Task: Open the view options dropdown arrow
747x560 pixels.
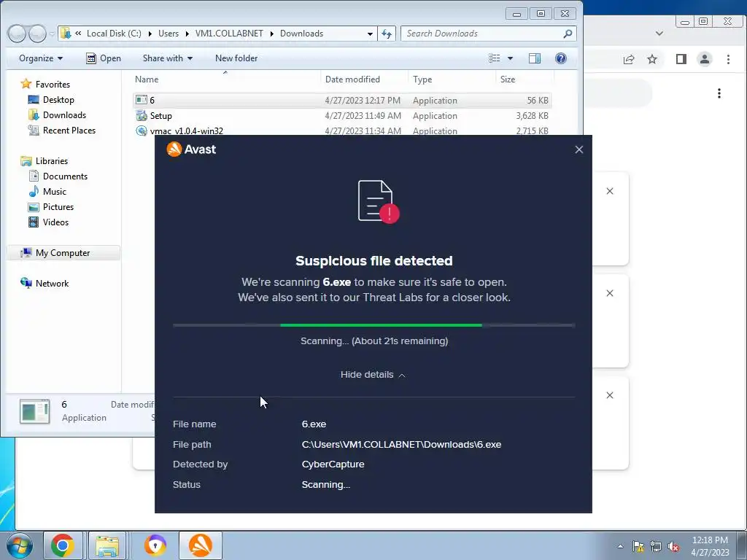Action: pyautogui.click(x=510, y=58)
